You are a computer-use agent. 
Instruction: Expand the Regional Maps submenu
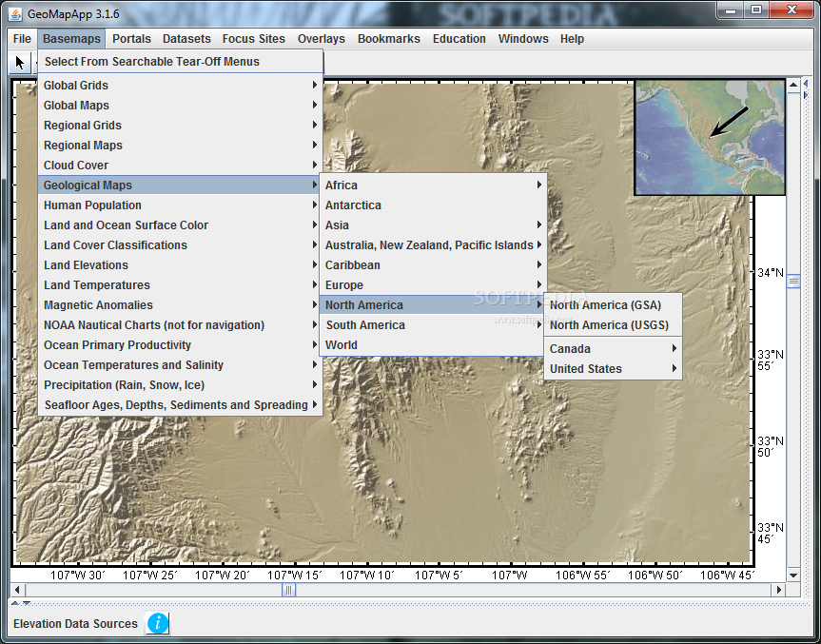tap(180, 145)
